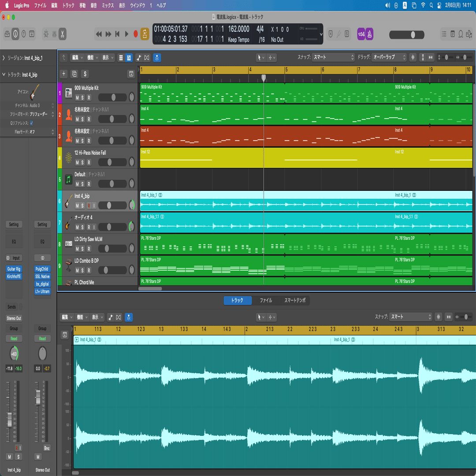The height and width of the screenshot is (476, 476).
Task: Open the ウインドウ menu in menu bar
Action: pyautogui.click(x=138, y=5)
